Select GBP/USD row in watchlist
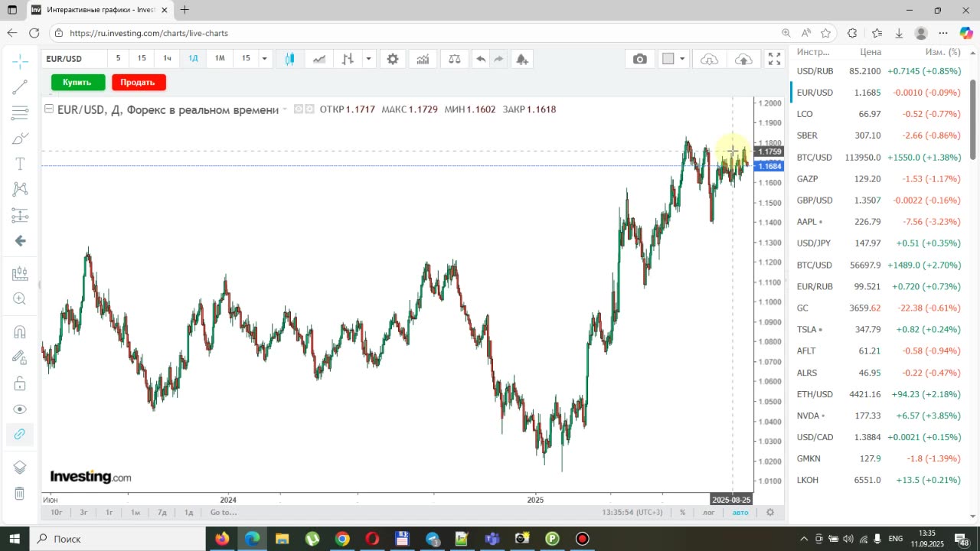The width and height of the screenshot is (980, 551). click(x=878, y=201)
